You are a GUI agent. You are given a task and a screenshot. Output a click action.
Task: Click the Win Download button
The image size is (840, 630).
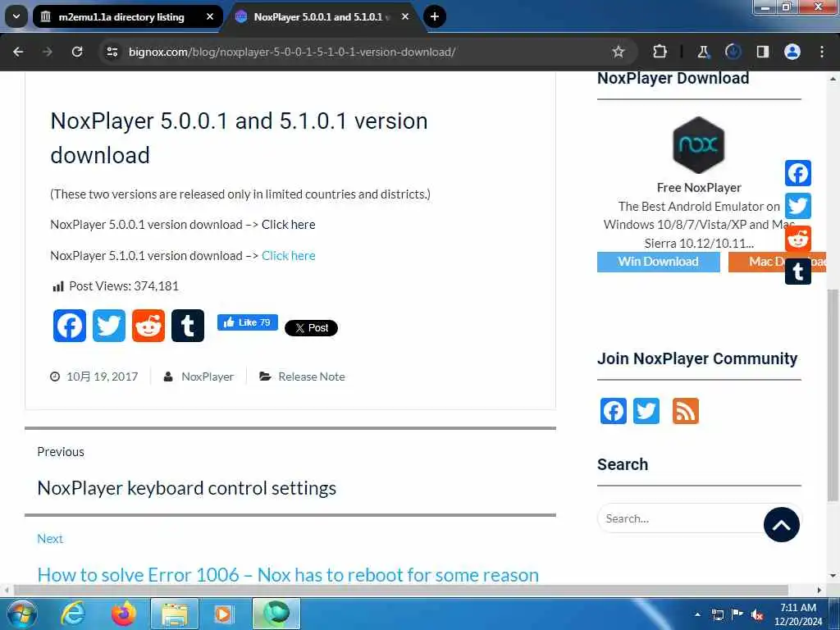point(659,262)
